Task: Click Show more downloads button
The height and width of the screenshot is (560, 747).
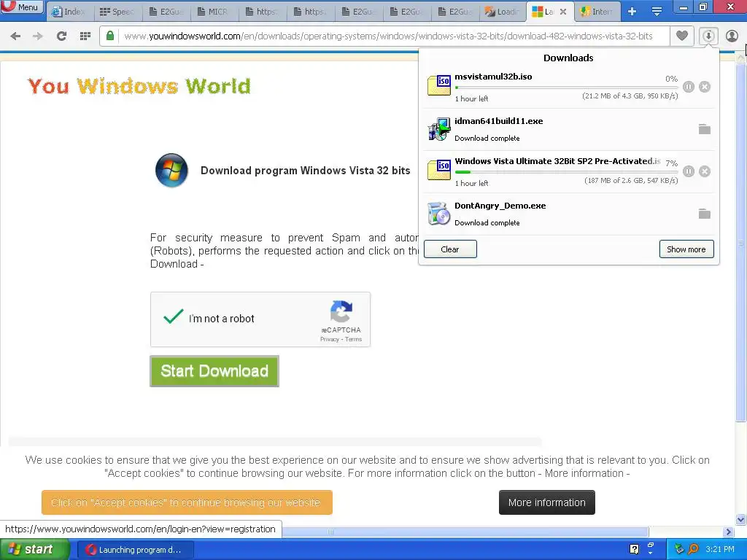Action: pyautogui.click(x=686, y=249)
